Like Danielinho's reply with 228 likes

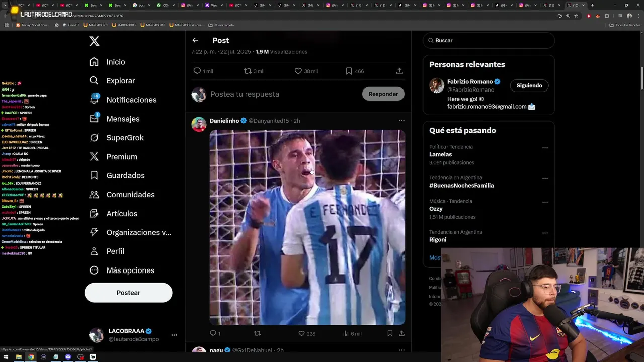pyautogui.click(x=302, y=333)
